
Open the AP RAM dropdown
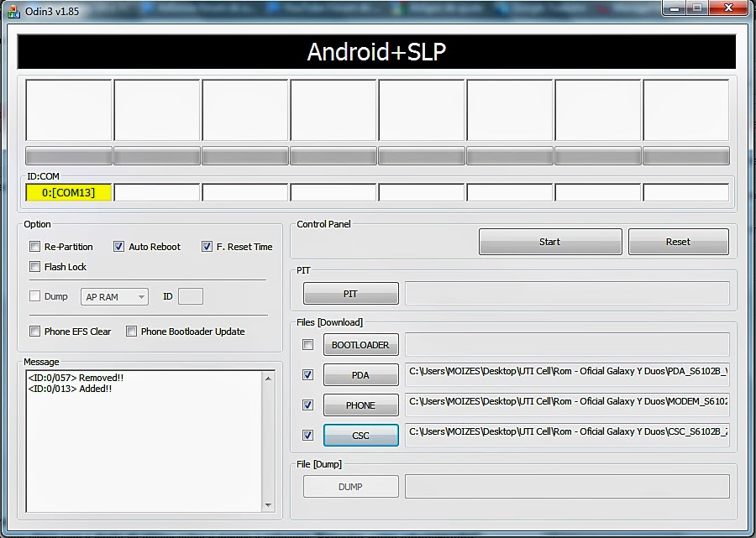[x=115, y=296]
